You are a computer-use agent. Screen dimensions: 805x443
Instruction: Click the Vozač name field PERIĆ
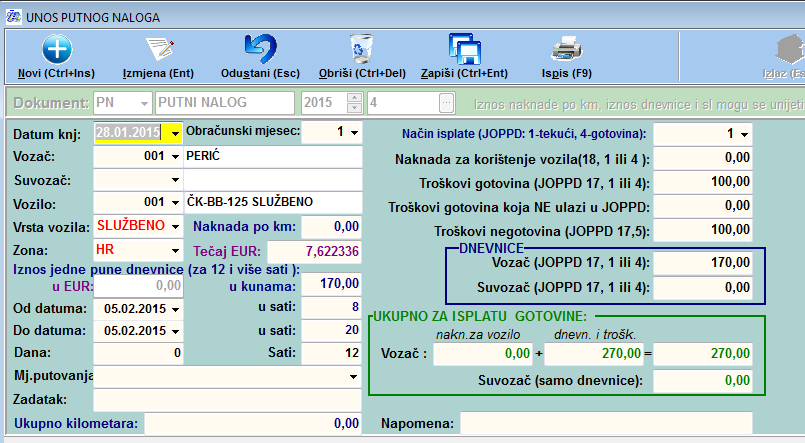click(273, 157)
